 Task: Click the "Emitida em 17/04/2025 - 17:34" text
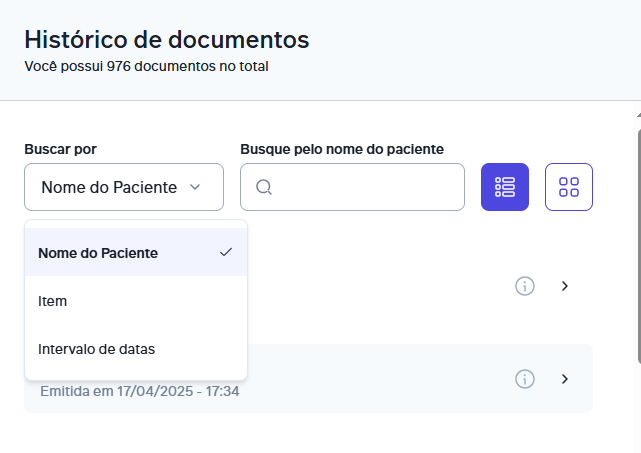140,391
